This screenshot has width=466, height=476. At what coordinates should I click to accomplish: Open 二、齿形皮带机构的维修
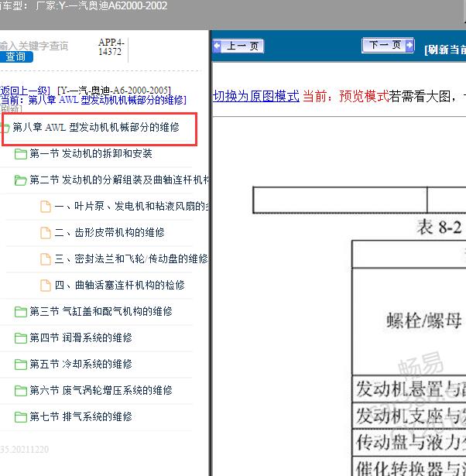110,233
